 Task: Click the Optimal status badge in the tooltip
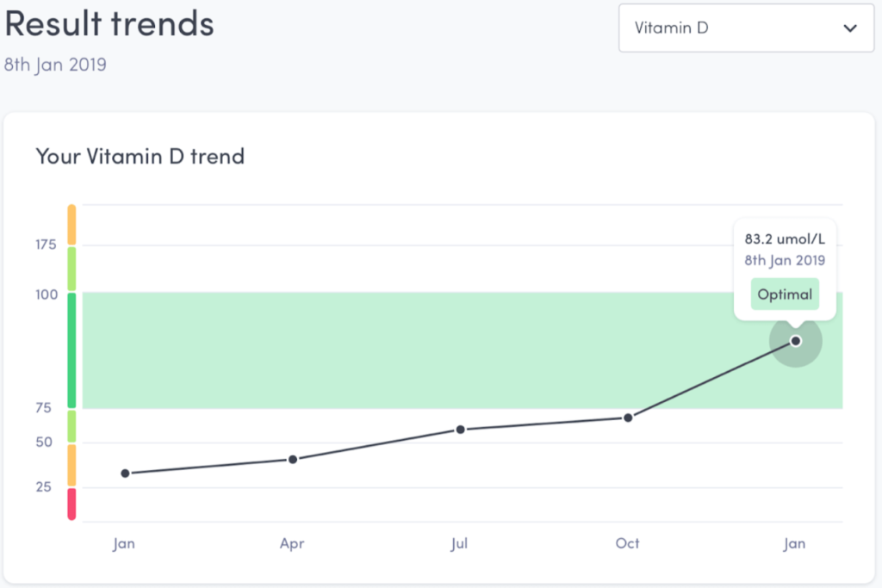(785, 294)
